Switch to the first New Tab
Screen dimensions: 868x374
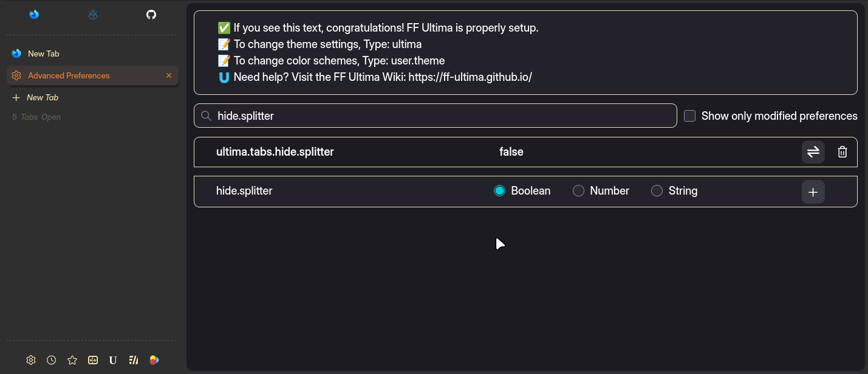coord(44,54)
